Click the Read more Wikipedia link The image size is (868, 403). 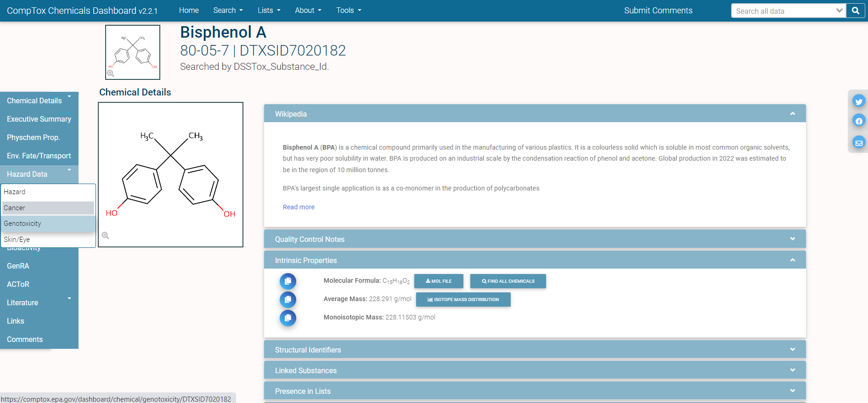tap(299, 207)
